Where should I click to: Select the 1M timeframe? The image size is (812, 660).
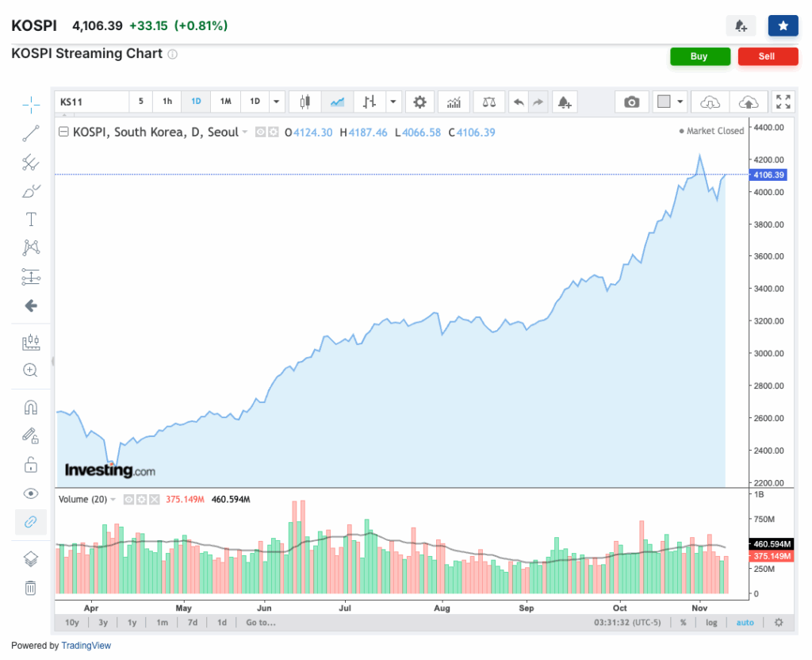(226, 102)
